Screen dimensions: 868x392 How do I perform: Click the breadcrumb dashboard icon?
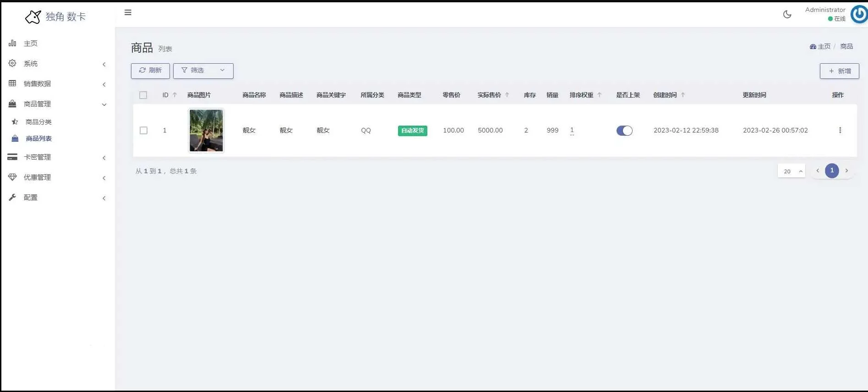pos(813,47)
